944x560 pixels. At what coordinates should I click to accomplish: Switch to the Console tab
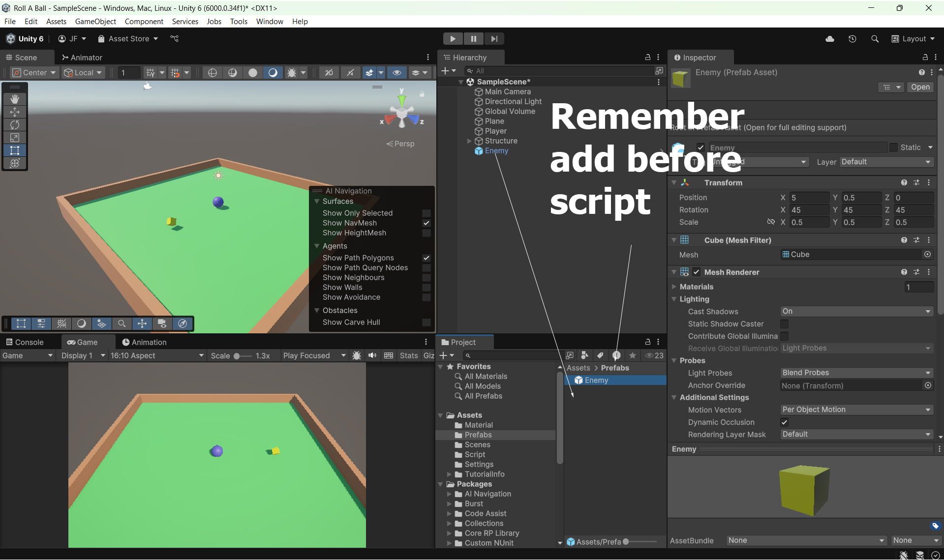(x=25, y=342)
